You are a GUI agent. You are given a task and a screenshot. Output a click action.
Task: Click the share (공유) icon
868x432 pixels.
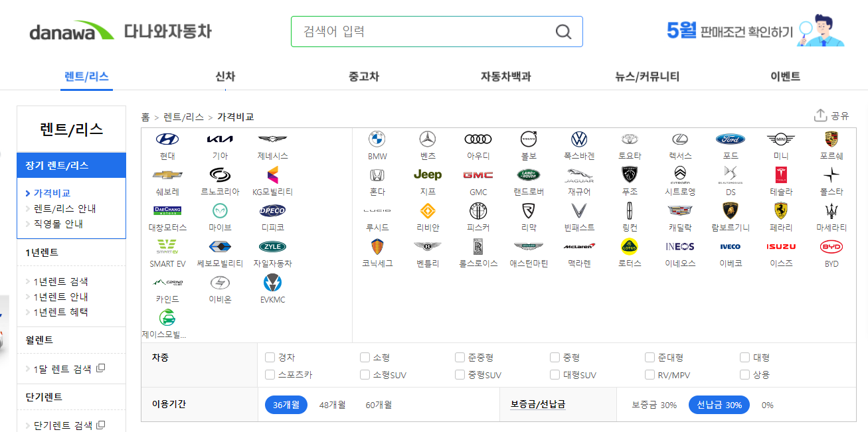(x=820, y=115)
